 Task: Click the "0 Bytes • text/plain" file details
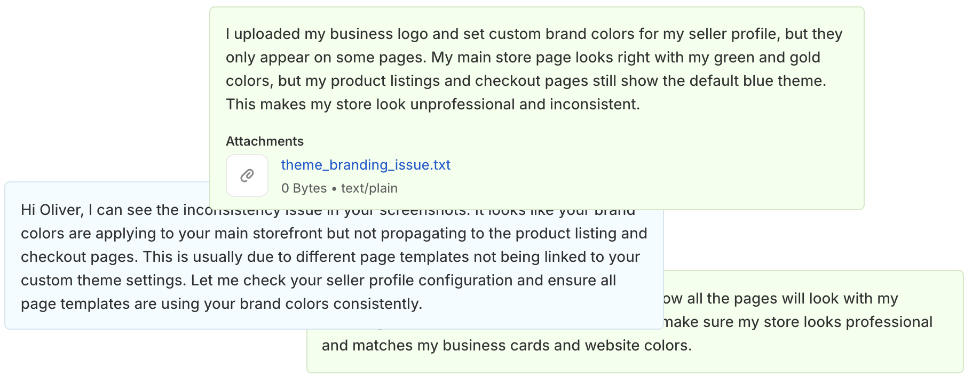(339, 188)
